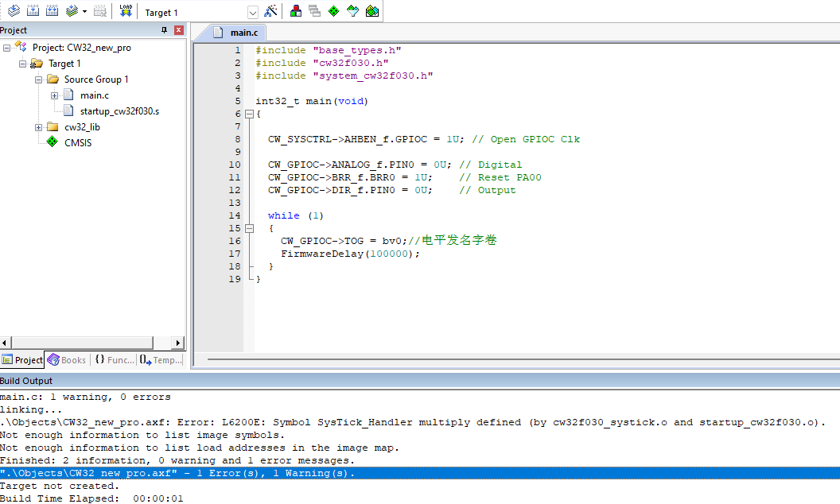Click '#include "base_types.h"' on line 1
840x504 pixels.
point(329,50)
